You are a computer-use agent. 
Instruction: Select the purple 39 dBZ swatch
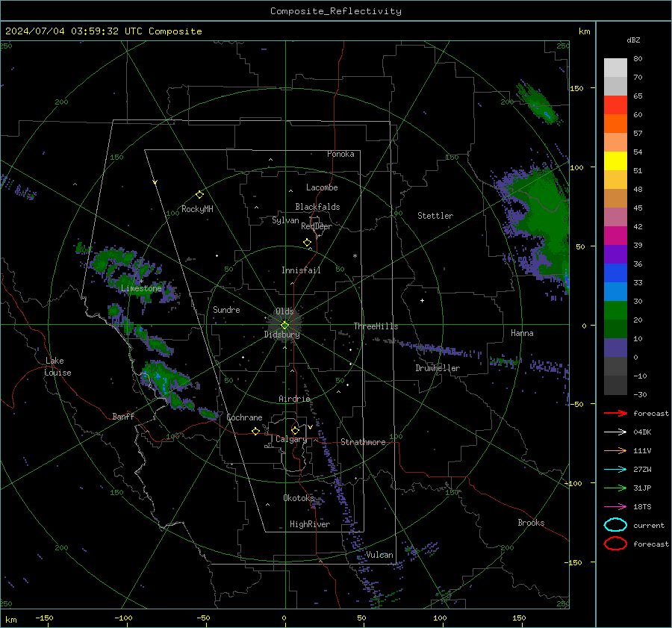[x=615, y=254]
